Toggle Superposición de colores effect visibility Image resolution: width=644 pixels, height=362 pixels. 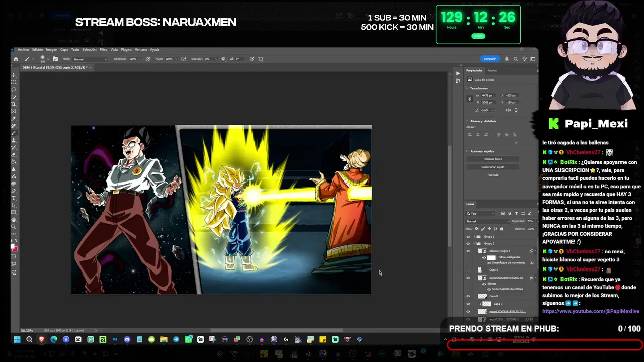(489, 289)
